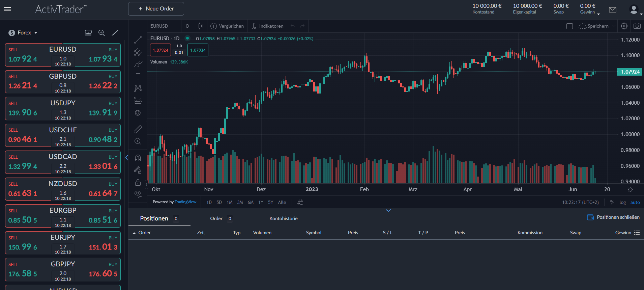Open the positions column list menu
The image size is (644, 290).
pos(637,233)
